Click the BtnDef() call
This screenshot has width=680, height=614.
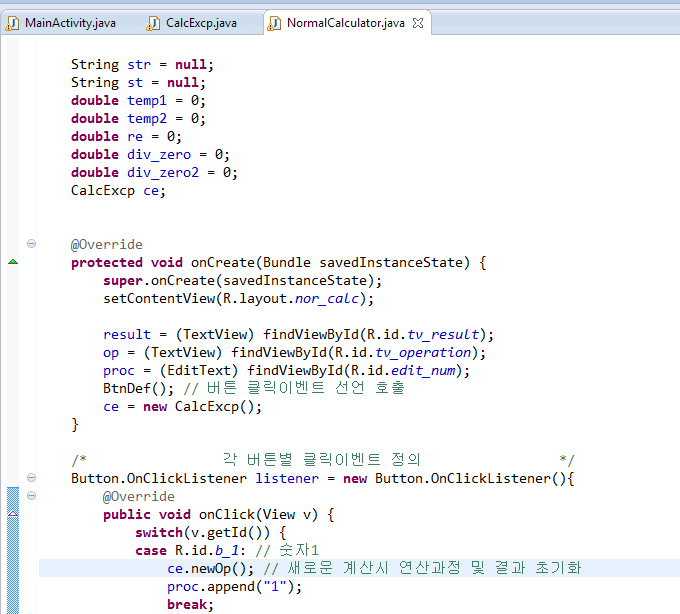[x=138, y=389]
